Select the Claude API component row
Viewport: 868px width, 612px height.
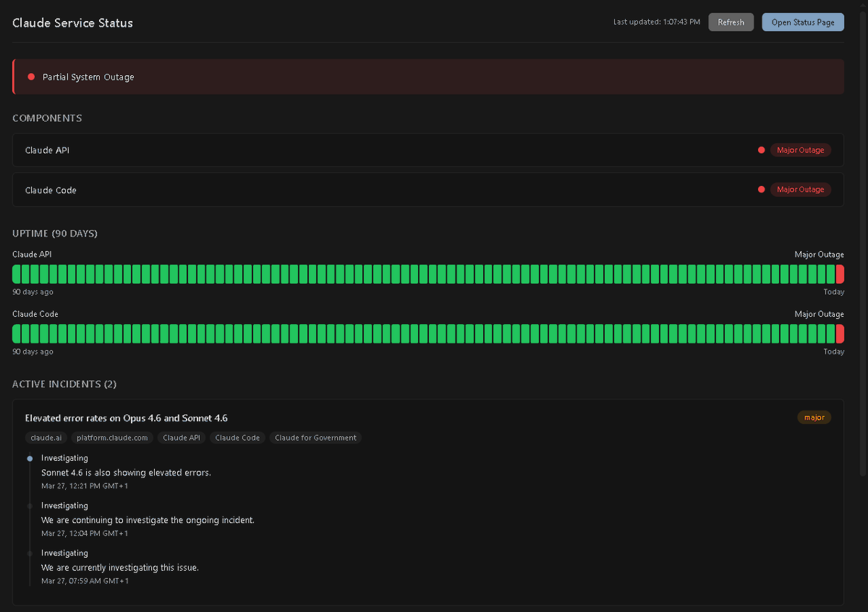[428, 150]
